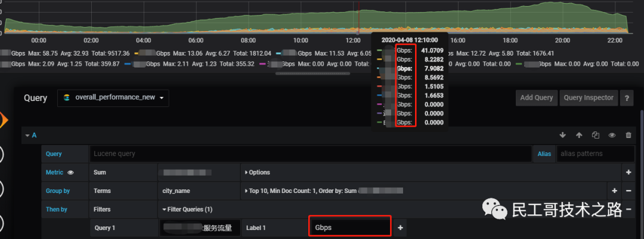644x239 pixels.
Task: Click the Label 1 caption
Action: [x=256, y=228]
